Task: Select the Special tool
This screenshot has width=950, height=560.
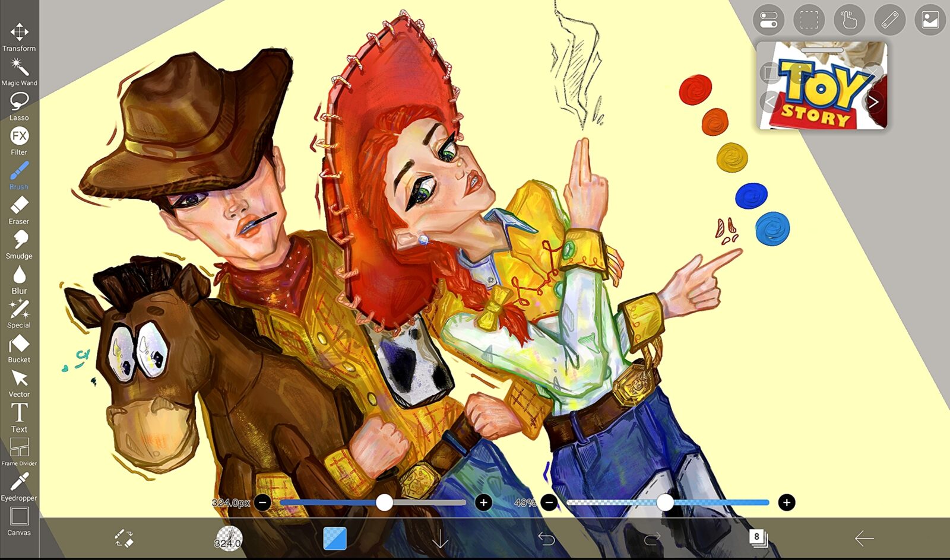Action: (19, 314)
